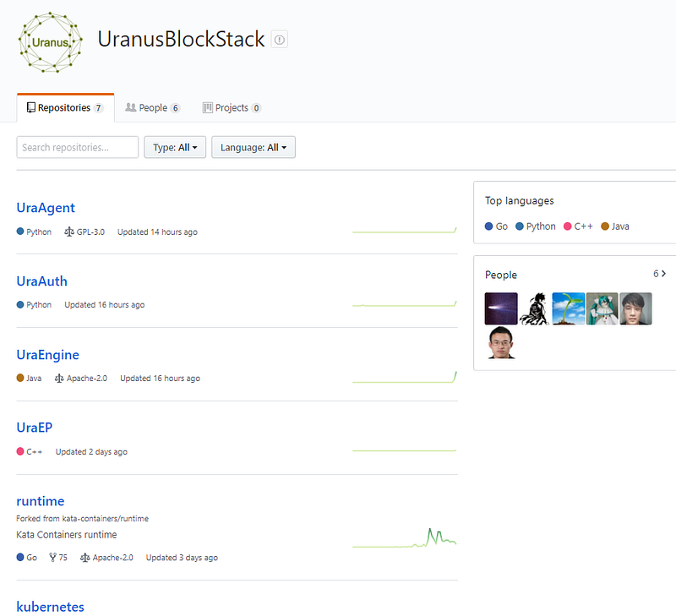The width and height of the screenshot is (676, 616).
Task: Click 'Updated 3 days ago' text
Action: (x=182, y=558)
